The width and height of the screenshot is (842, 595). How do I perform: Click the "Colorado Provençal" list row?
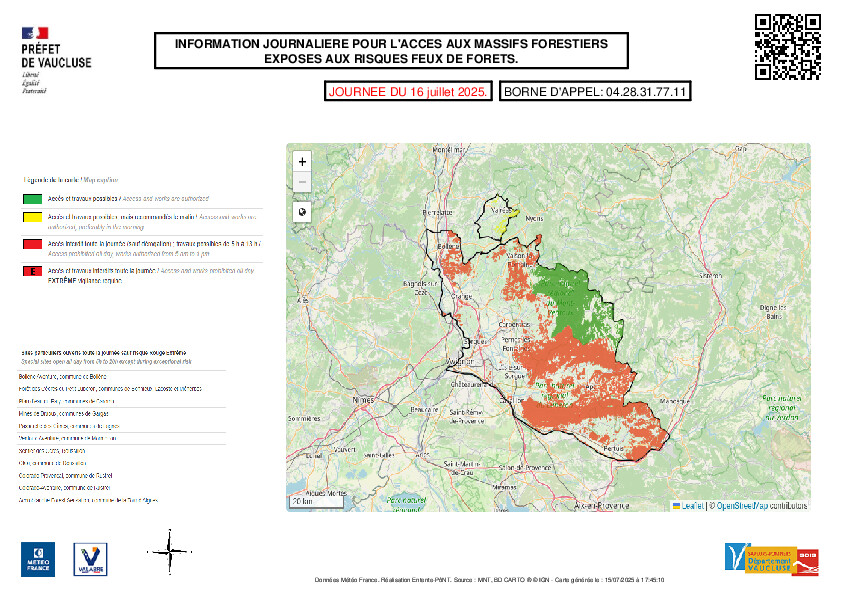click(65, 475)
